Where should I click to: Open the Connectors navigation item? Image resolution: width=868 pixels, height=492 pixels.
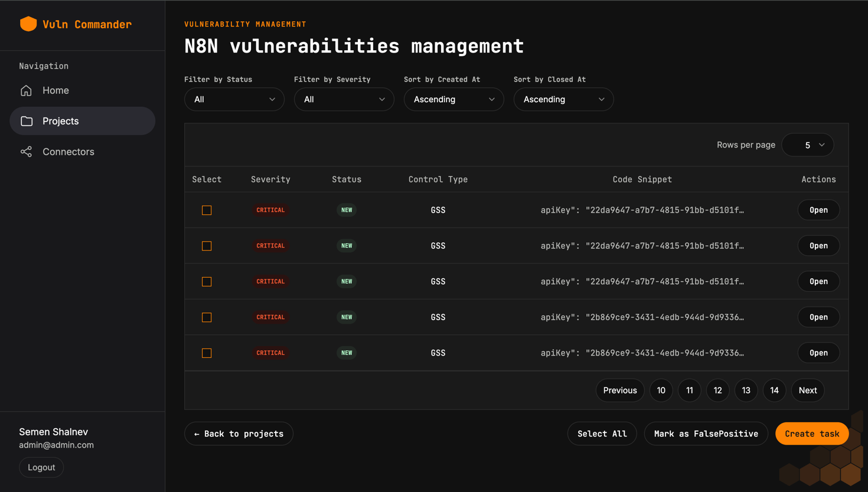pos(83,152)
